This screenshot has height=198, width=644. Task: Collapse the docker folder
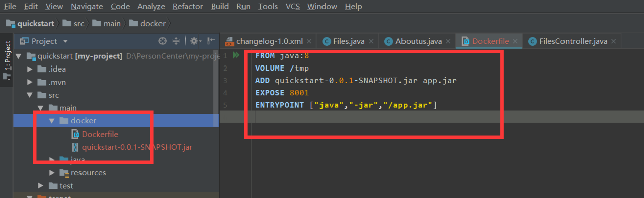(x=51, y=121)
